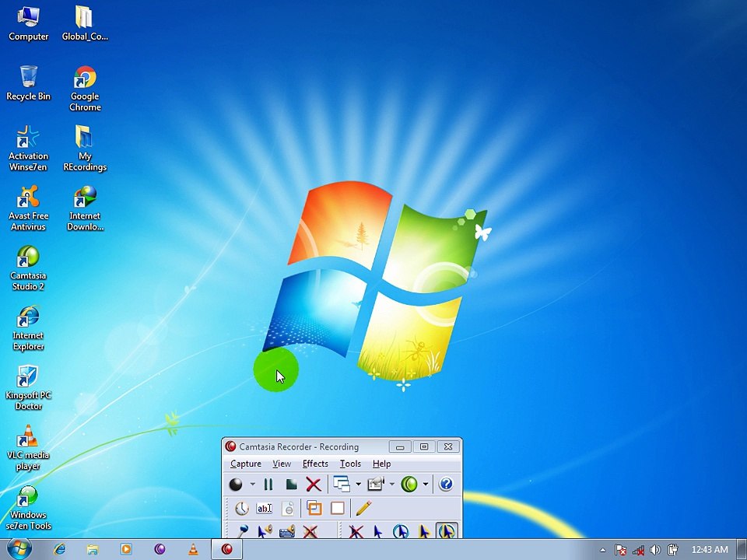This screenshot has width=747, height=560.
Task: Select the blue-circled cursor click highlight
Action: tap(401, 531)
